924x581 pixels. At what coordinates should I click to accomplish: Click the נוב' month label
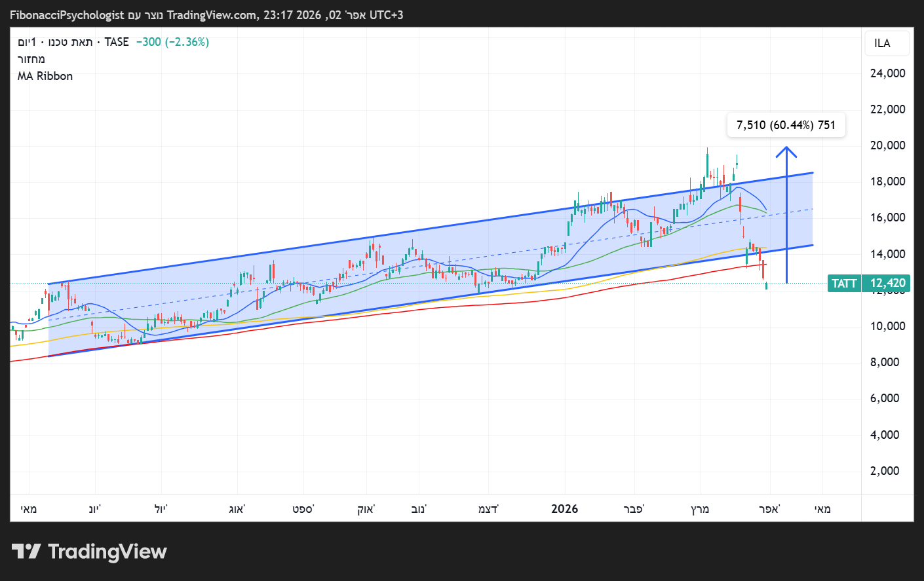418,509
